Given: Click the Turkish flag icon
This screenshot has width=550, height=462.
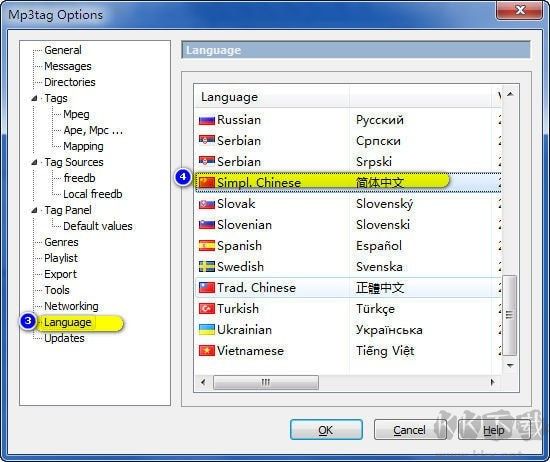Looking at the screenshot, I should click(207, 309).
